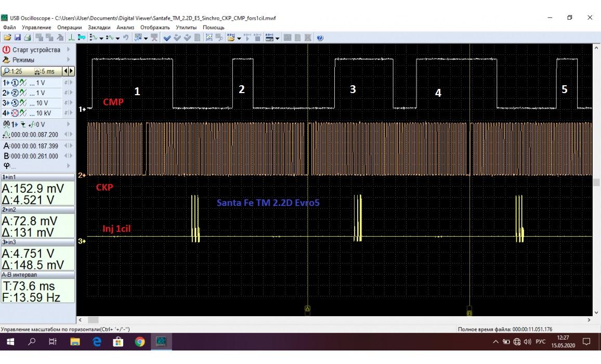
Task: Open the dropdown beside the text panel icon
Action: (x=278, y=38)
